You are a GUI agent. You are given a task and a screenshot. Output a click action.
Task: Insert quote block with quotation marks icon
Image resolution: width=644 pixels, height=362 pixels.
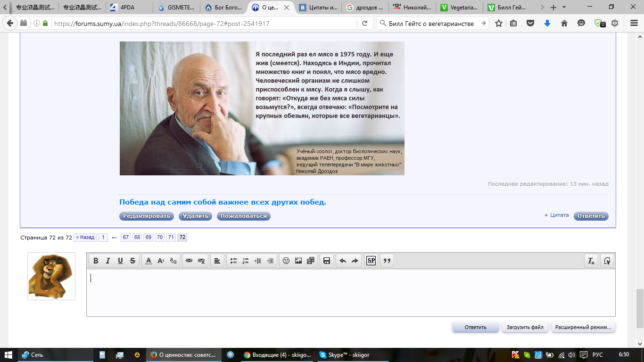387,261
